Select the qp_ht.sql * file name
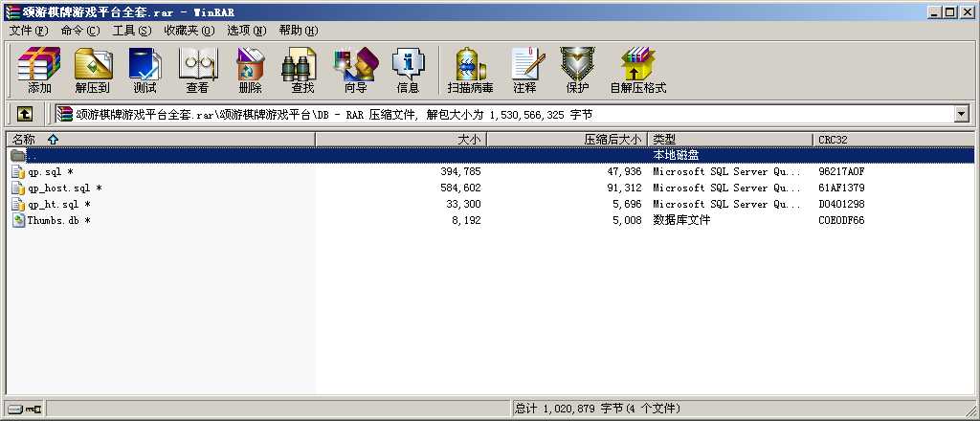Screen dimensions: 980x421 click(x=58, y=204)
